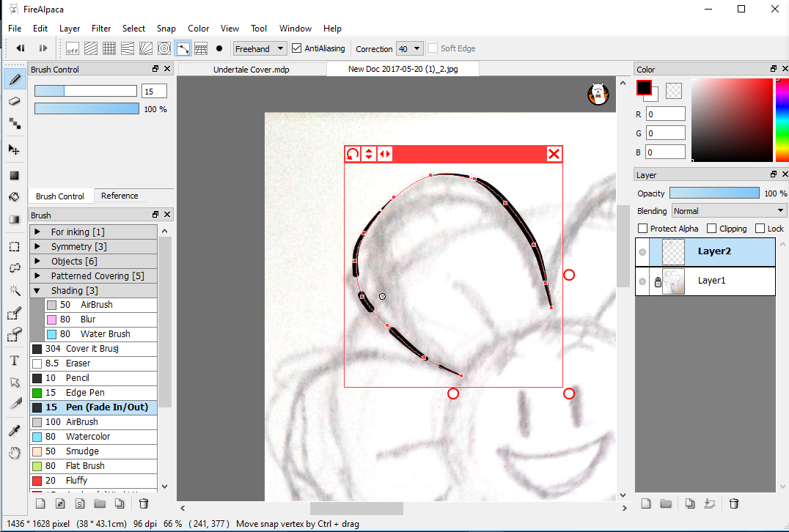Toggle the AntiAliasing checkbox

[297, 48]
